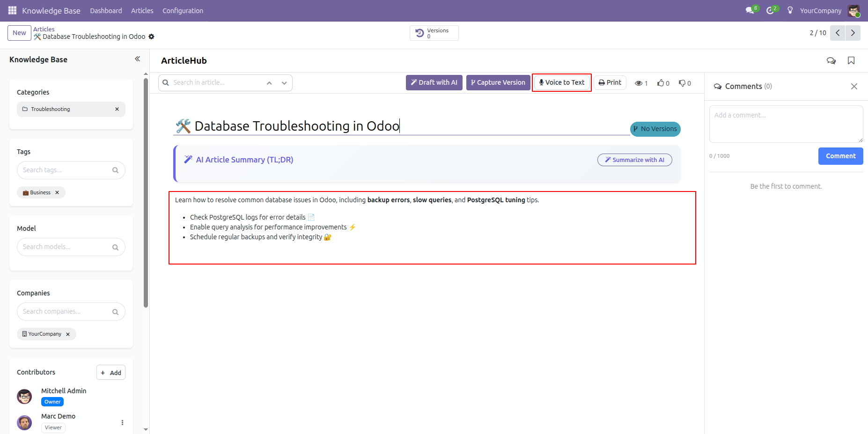Viewport: 868px width, 434px height.
Task: Remove the YourCompany company chip
Action: point(68,334)
